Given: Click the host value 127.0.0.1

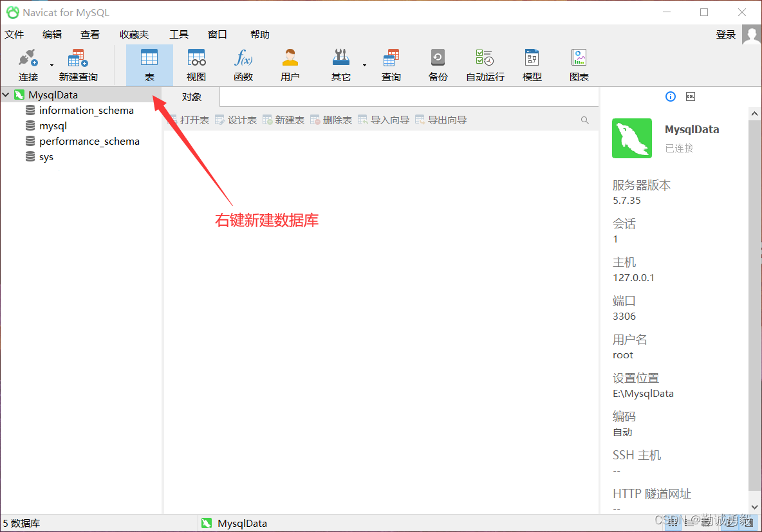Looking at the screenshot, I should coord(633,278).
